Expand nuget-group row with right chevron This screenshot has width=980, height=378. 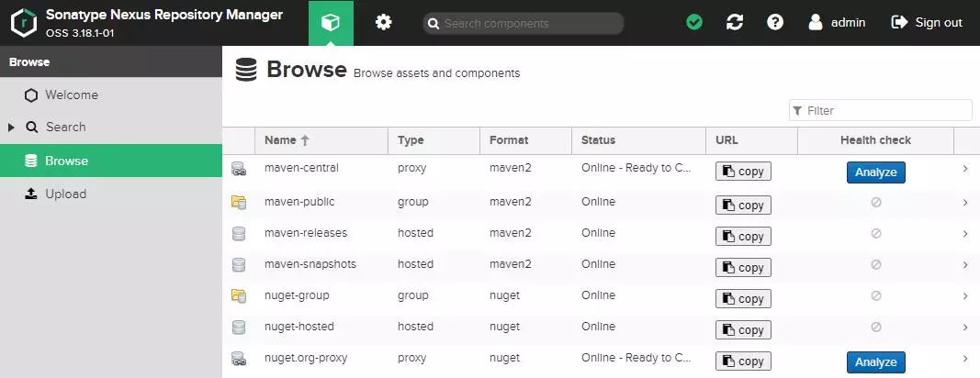point(965,295)
